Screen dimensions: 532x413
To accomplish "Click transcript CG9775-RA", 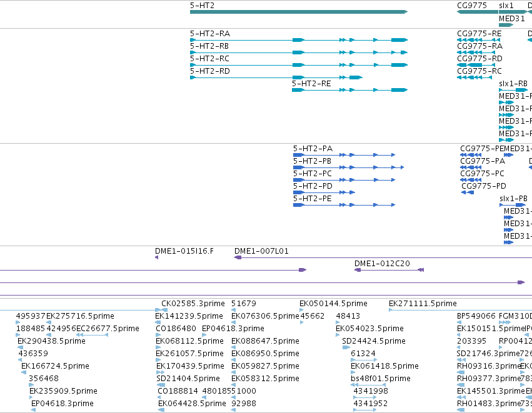I will 479,46.
